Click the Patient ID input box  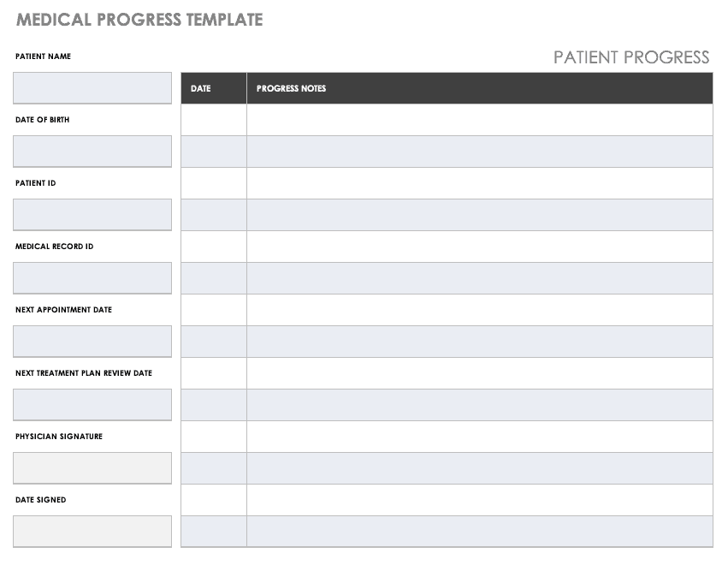(92, 215)
